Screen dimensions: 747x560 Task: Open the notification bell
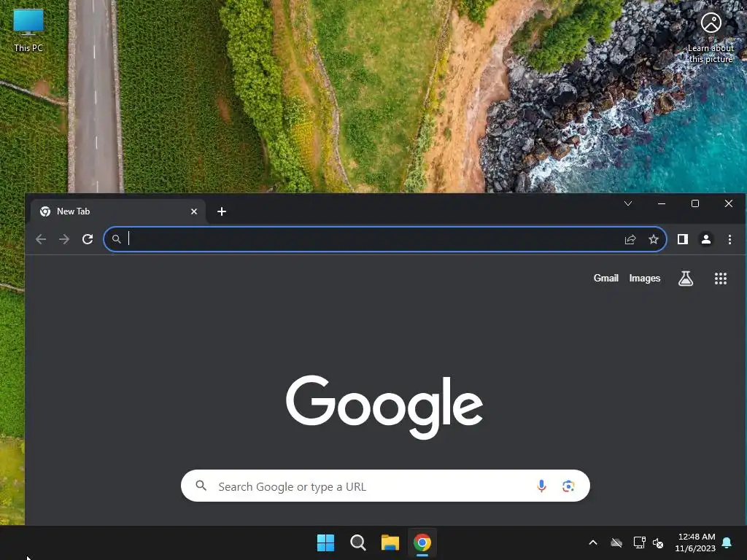727,542
